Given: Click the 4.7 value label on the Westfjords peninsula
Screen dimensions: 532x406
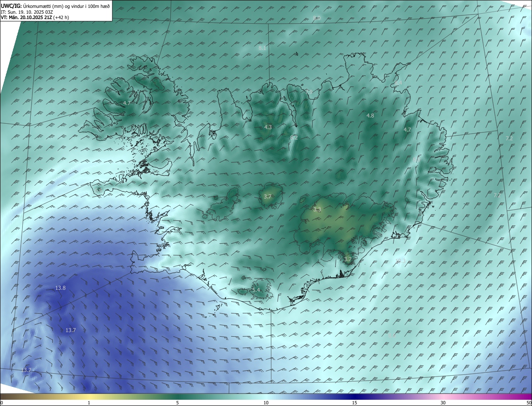Looking at the screenshot, I should click(127, 103).
